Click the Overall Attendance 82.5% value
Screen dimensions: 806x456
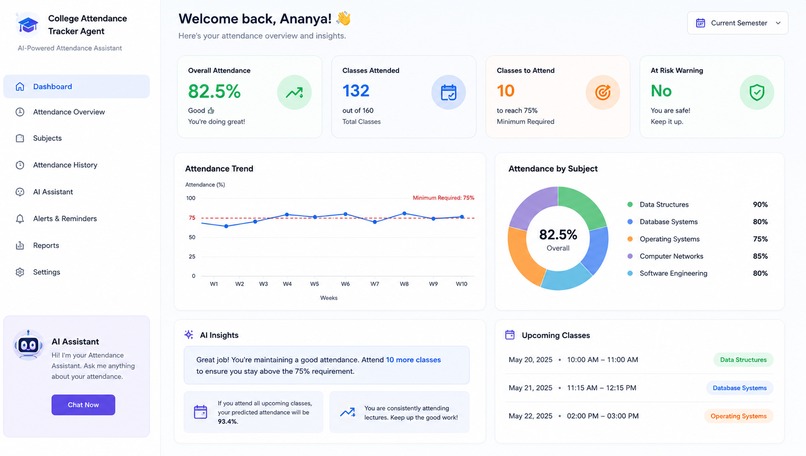(214, 92)
